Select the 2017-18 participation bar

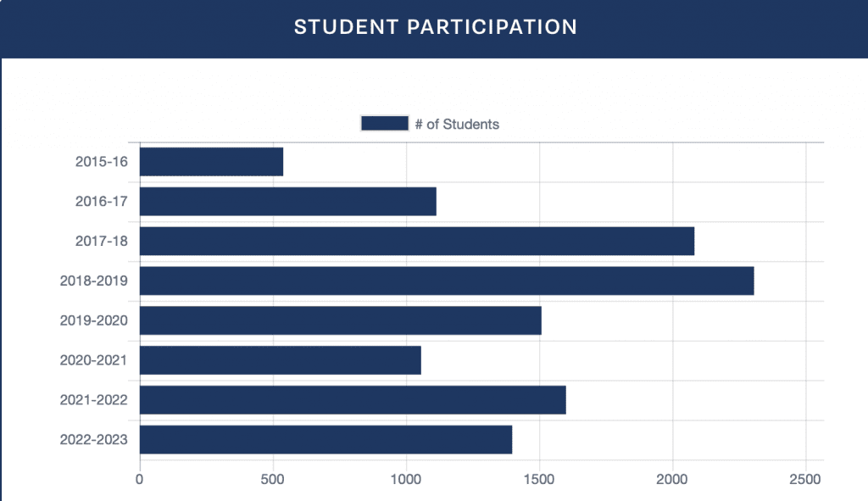pos(416,242)
